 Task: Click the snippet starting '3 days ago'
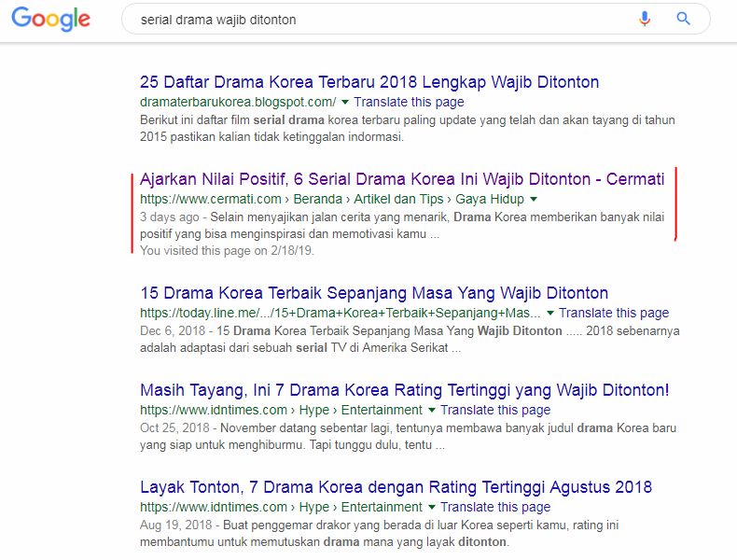point(402,225)
